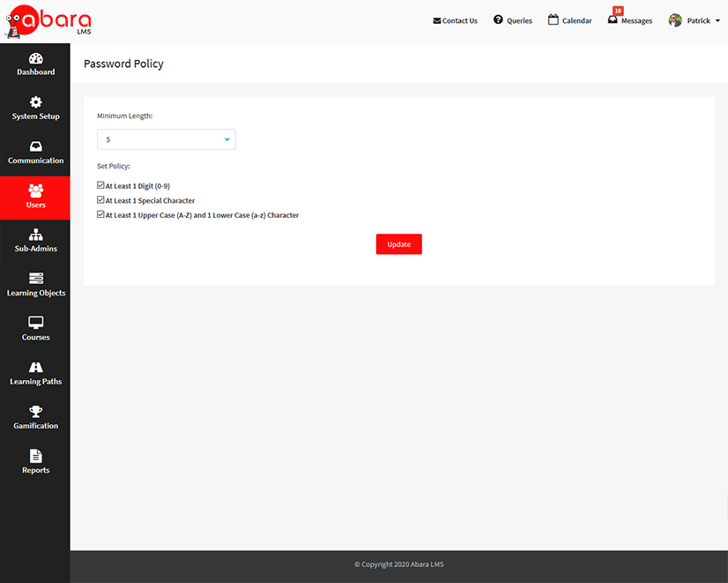Click the Messages inbox icon

pos(613,20)
